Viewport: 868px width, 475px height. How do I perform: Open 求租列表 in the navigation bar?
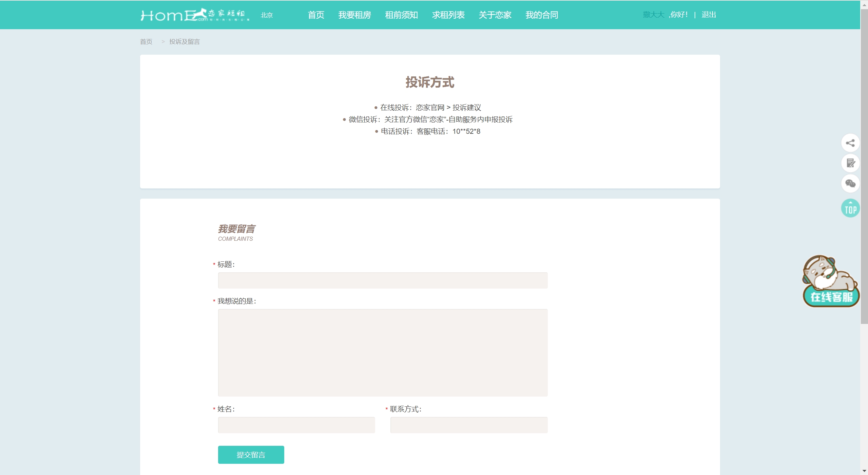pyautogui.click(x=448, y=15)
